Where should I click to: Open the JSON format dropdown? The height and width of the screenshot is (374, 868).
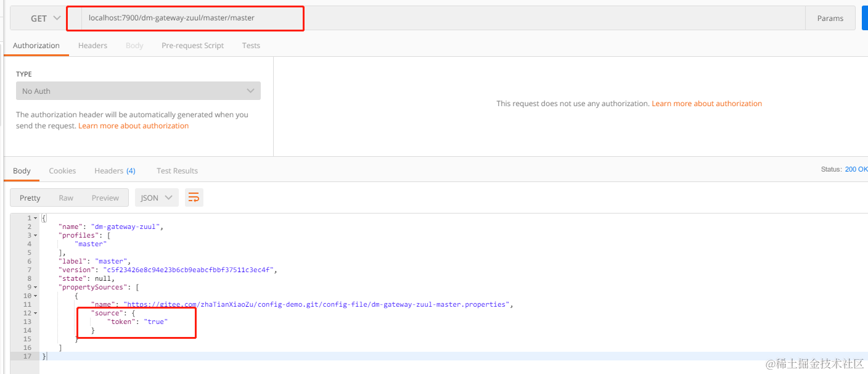point(157,198)
